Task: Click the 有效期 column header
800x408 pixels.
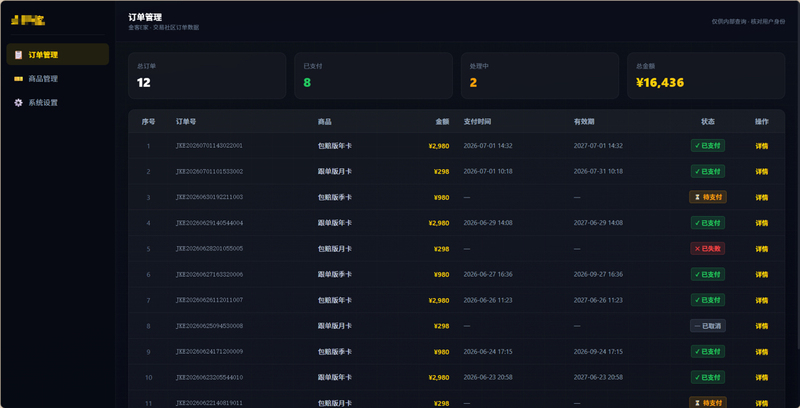Action: pyautogui.click(x=584, y=122)
